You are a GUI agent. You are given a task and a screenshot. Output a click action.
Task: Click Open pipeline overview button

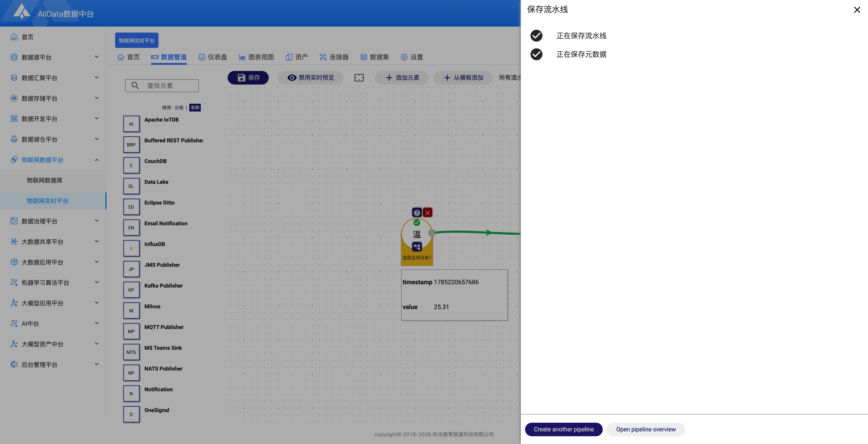click(x=646, y=429)
